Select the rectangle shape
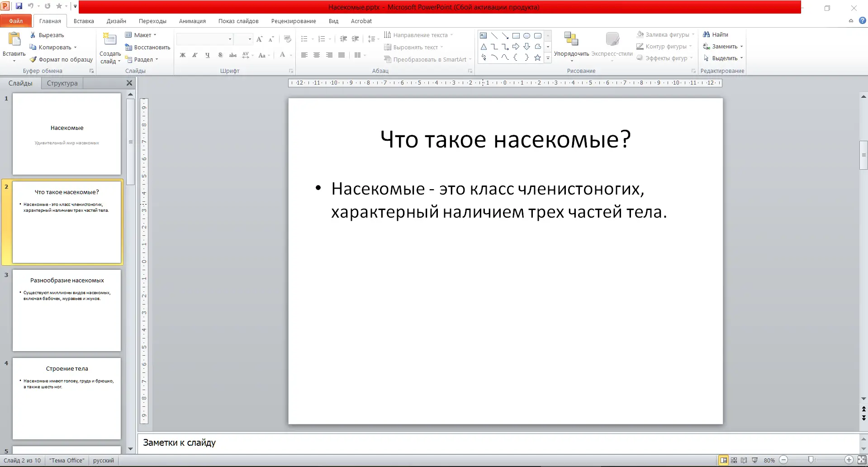This screenshot has height=467, width=868. 516,36
